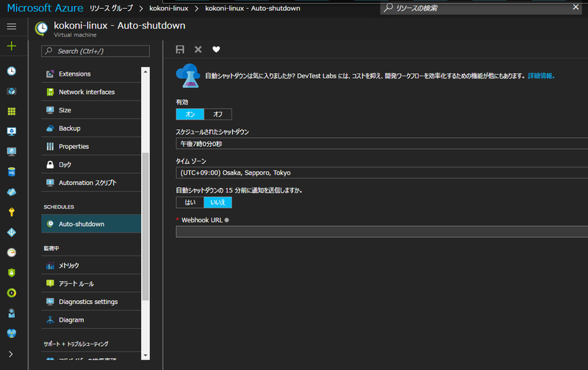Set 有効 toggle to オフ

click(x=218, y=115)
